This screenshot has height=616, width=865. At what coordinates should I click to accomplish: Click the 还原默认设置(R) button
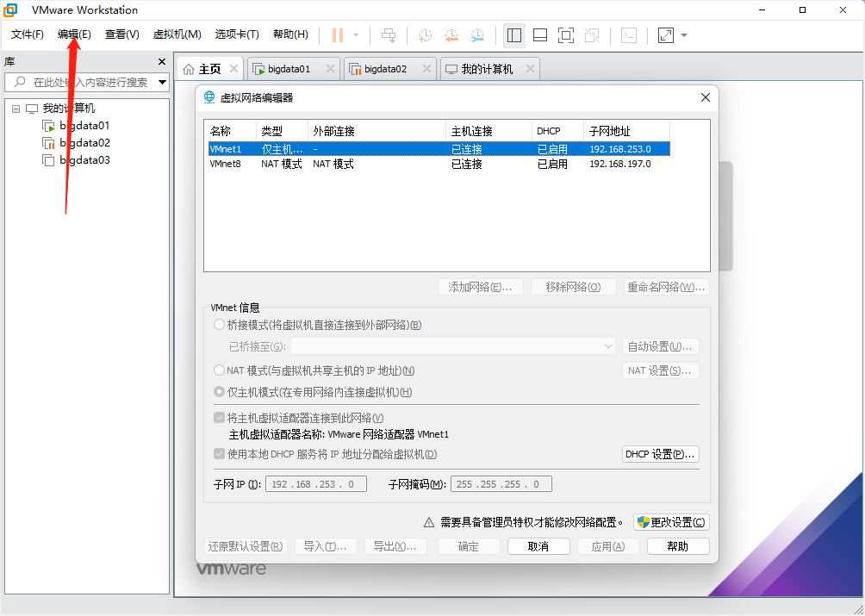coord(246,546)
